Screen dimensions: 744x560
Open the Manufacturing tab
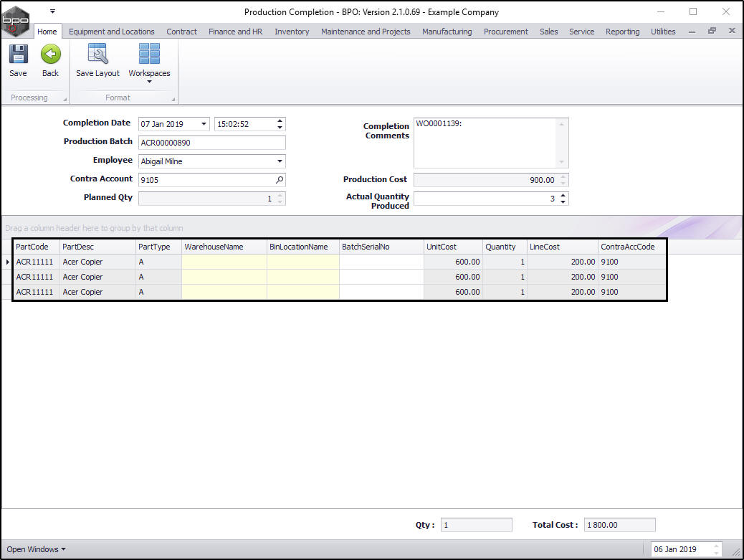point(447,32)
